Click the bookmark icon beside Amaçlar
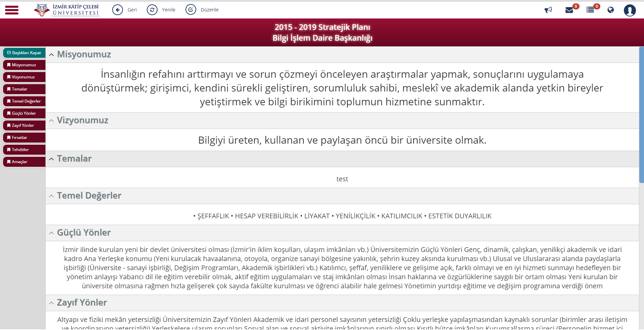This screenshot has width=644, height=330. pyautogui.click(x=9, y=162)
